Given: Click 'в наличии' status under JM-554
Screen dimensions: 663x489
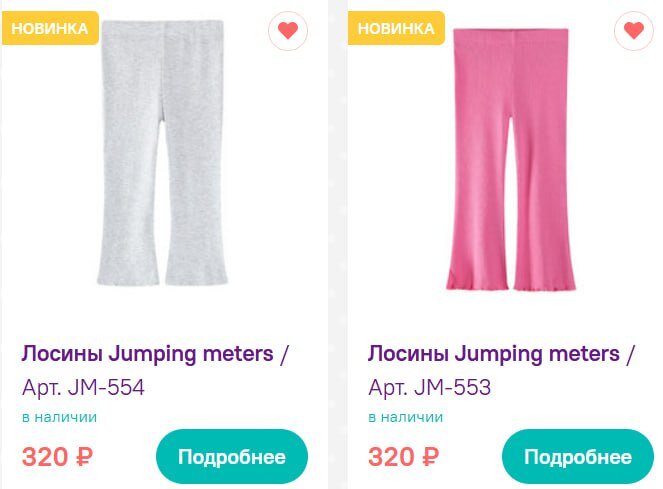Looking at the screenshot, I should [x=59, y=417].
